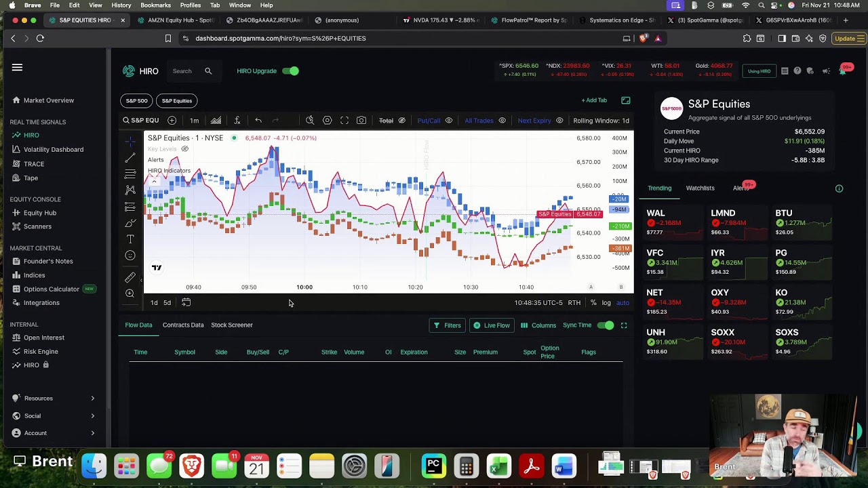Take a chart snapshot with camera icon
The width and height of the screenshot is (868, 488).
pyautogui.click(x=361, y=121)
